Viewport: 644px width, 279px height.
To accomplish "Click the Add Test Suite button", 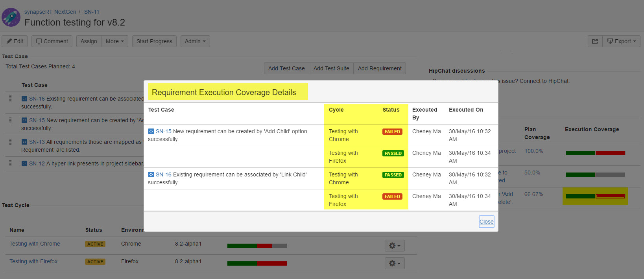I will (331, 68).
